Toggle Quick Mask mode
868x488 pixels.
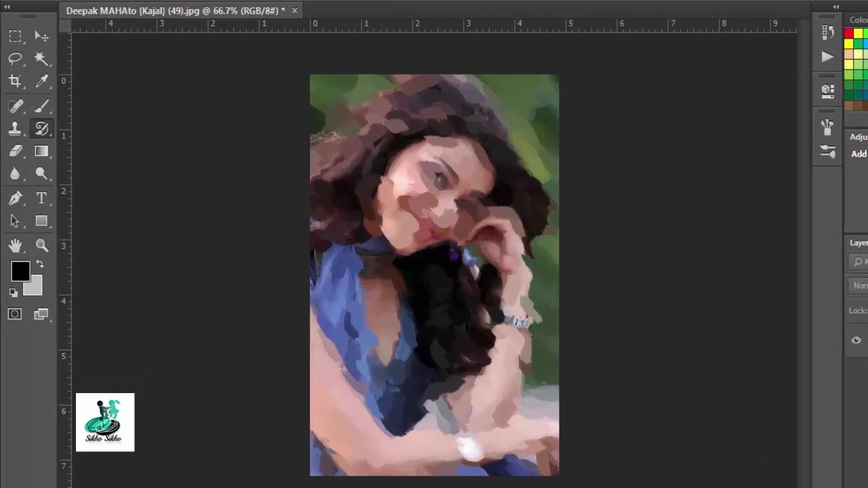pos(15,314)
